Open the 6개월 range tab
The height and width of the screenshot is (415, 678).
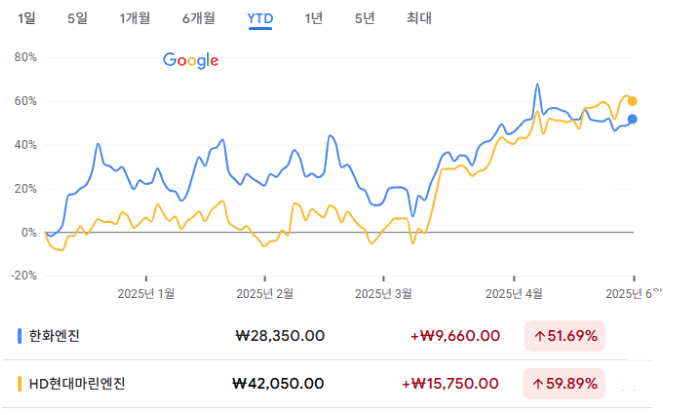pyautogui.click(x=198, y=18)
